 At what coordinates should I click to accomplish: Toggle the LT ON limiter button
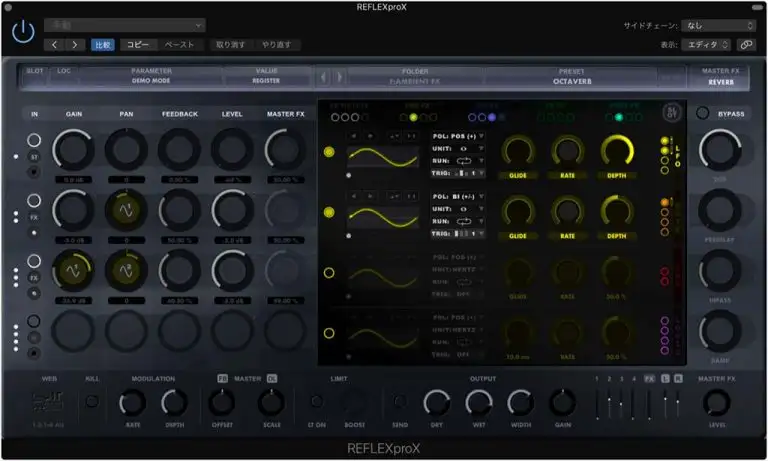[317, 402]
